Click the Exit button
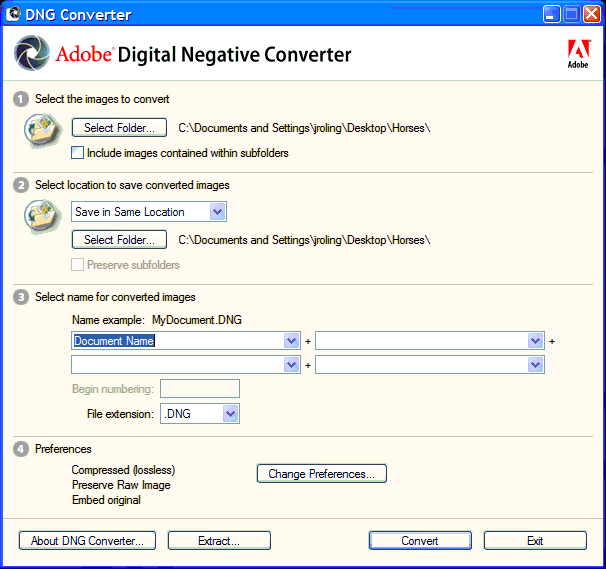606x569 pixels. click(535, 541)
